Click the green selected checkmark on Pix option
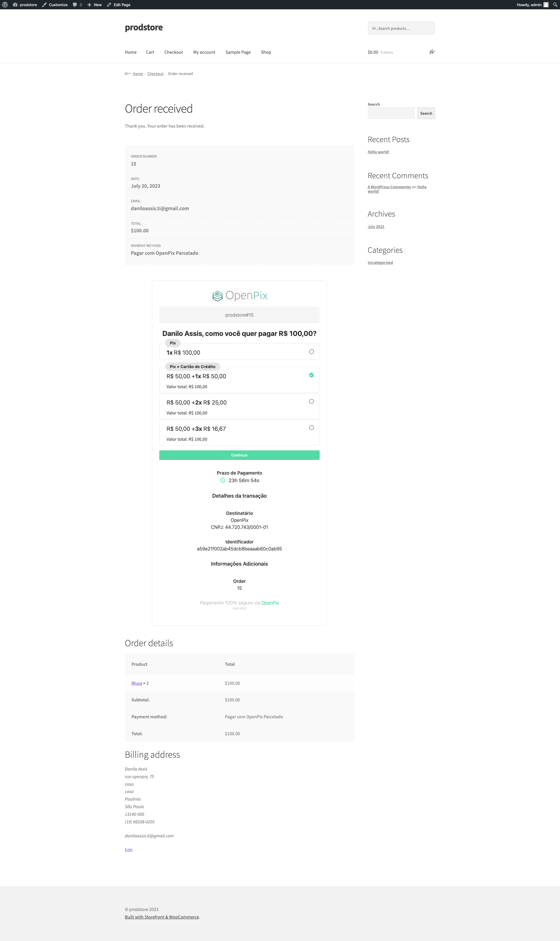Screen dimensions: 560x941 click(311, 375)
